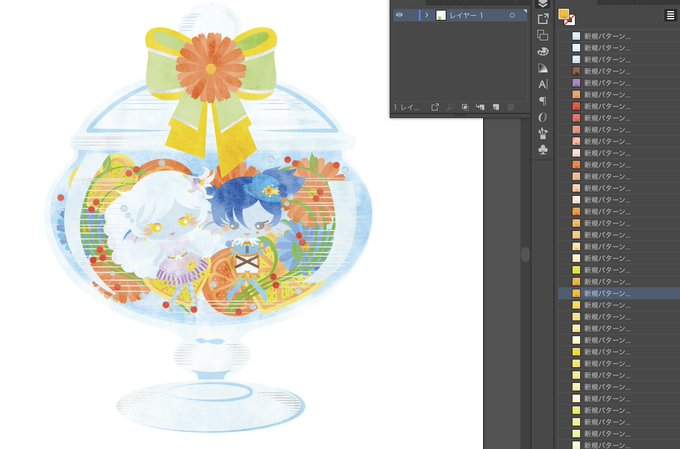Click the レイヤー 1 layer name
The image size is (680, 449).
[466, 15]
